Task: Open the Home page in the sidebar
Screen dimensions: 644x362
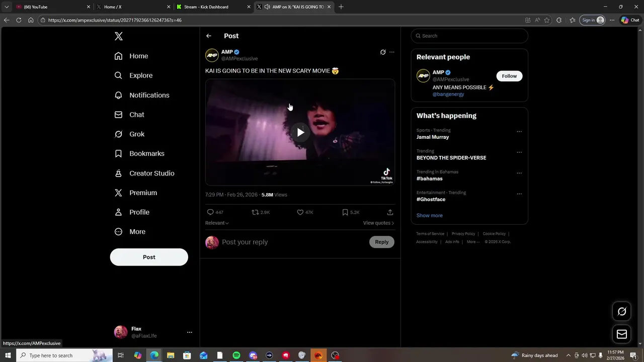Action: point(131,56)
